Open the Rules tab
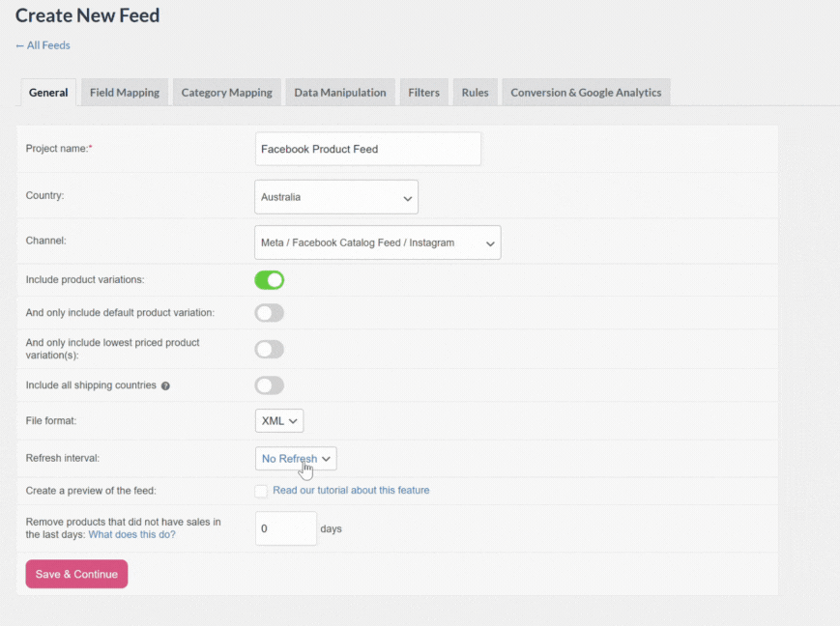Screen dimensions: 840x626 click(x=475, y=93)
